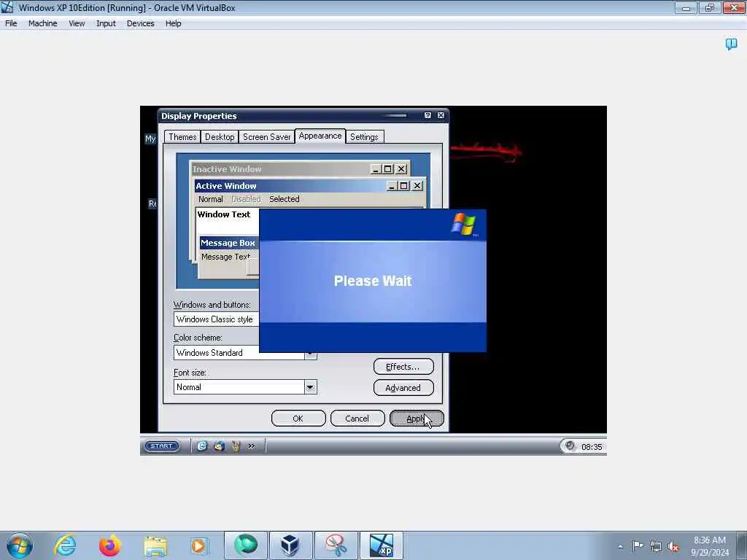The width and height of the screenshot is (747, 560).
Task: Click the XP virtual machine taskbar icon
Action: [x=381, y=545]
